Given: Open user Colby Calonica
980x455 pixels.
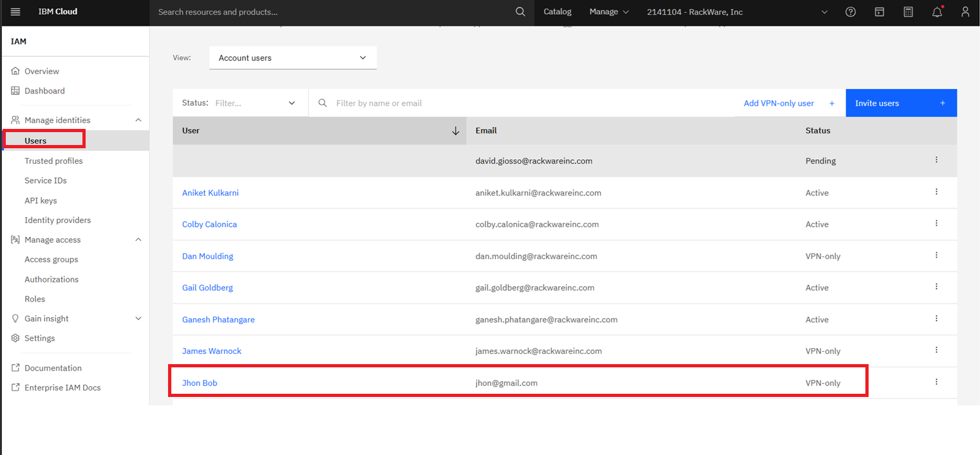Looking at the screenshot, I should click(209, 224).
